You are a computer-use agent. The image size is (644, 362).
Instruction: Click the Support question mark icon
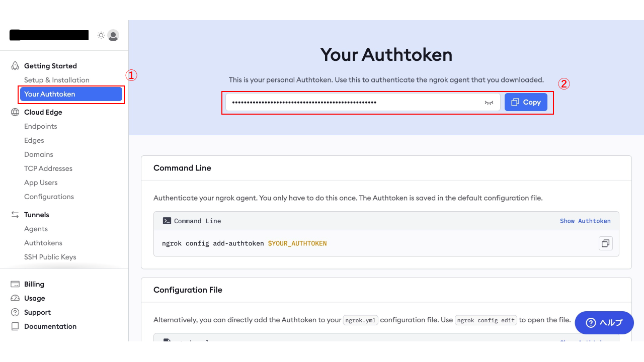[x=15, y=312]
